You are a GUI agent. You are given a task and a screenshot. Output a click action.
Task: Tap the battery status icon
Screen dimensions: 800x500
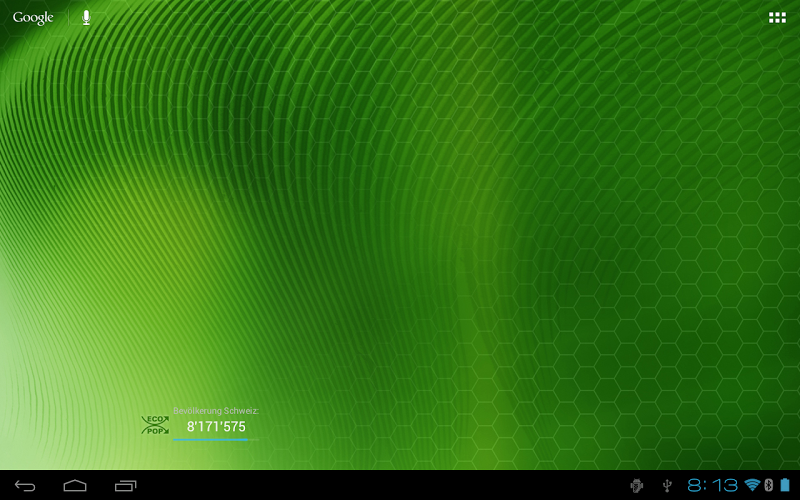coord(785,485)
